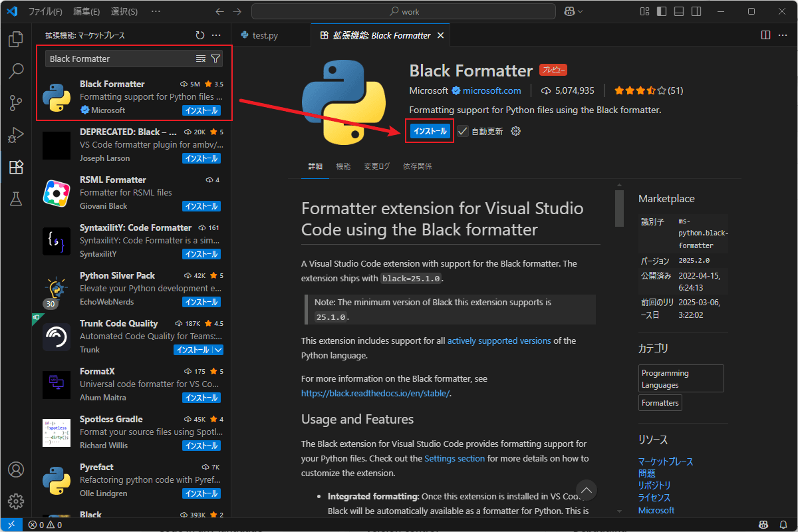Split the editor using the top-right icon
798x532 pixels.
tap(765, 35)
